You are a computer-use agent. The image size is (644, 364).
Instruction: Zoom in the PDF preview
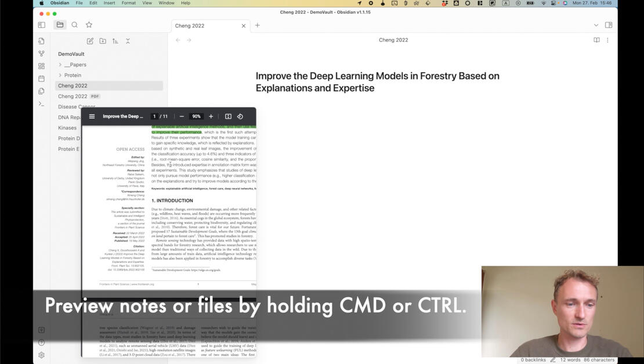tap(211, 117)
